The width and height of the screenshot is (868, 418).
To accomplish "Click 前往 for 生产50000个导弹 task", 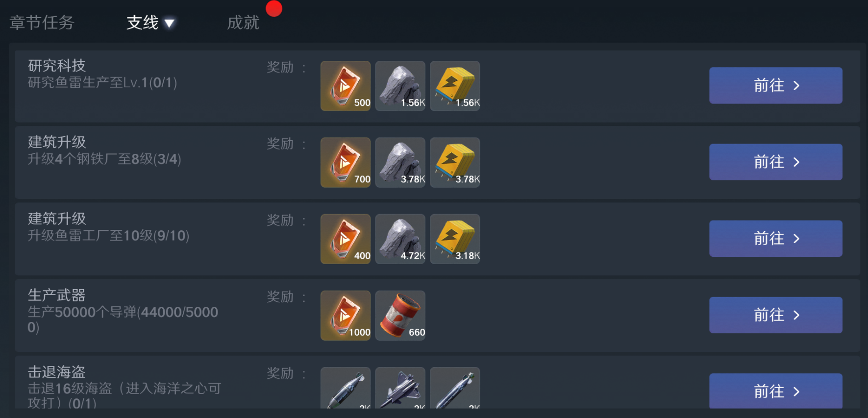I will 776,315.
